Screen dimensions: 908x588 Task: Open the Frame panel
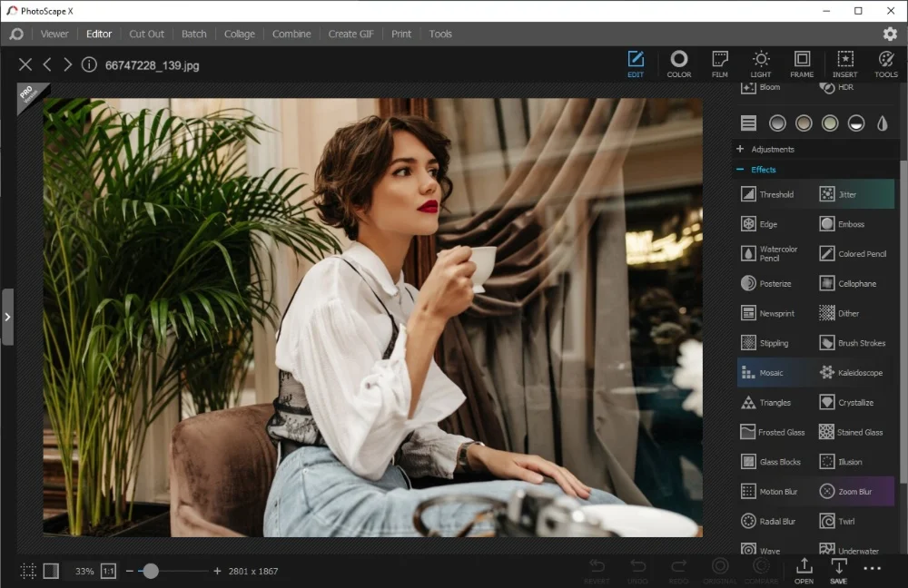click(x=802, y=64)
